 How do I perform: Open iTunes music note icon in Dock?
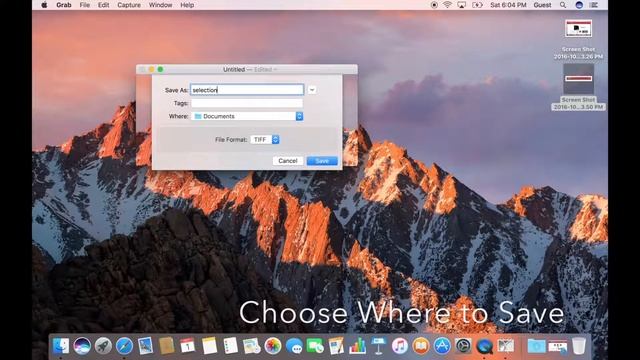(x=400, y=346)
